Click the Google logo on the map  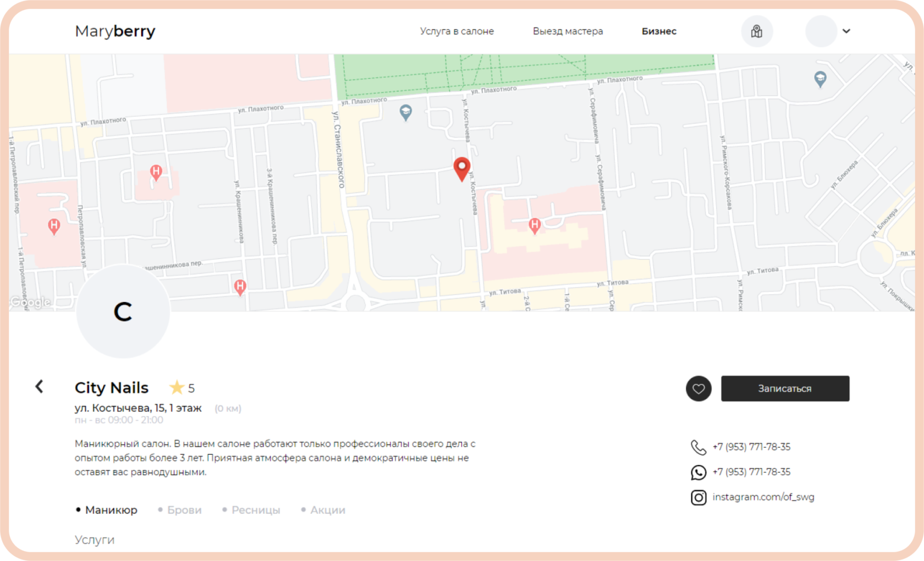[30, 302]
